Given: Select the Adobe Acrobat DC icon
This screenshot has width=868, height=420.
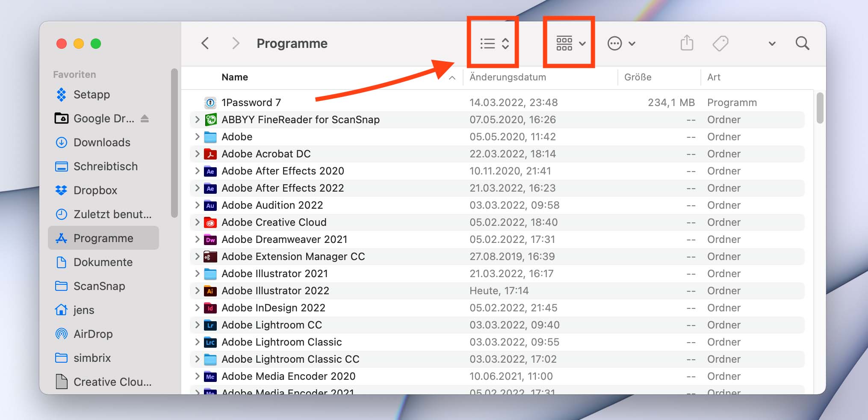Looking at the screenshot, I should tap(210, 154).
